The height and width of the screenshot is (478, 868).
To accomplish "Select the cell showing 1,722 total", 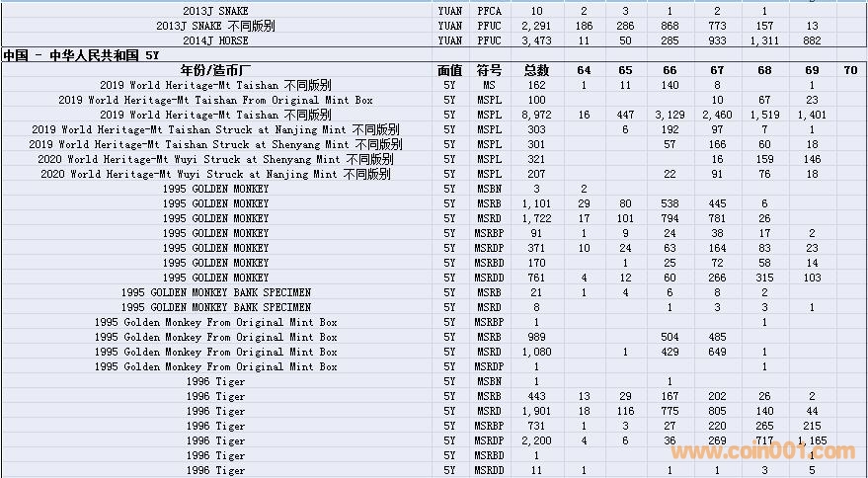I will [x=536, y=218].
